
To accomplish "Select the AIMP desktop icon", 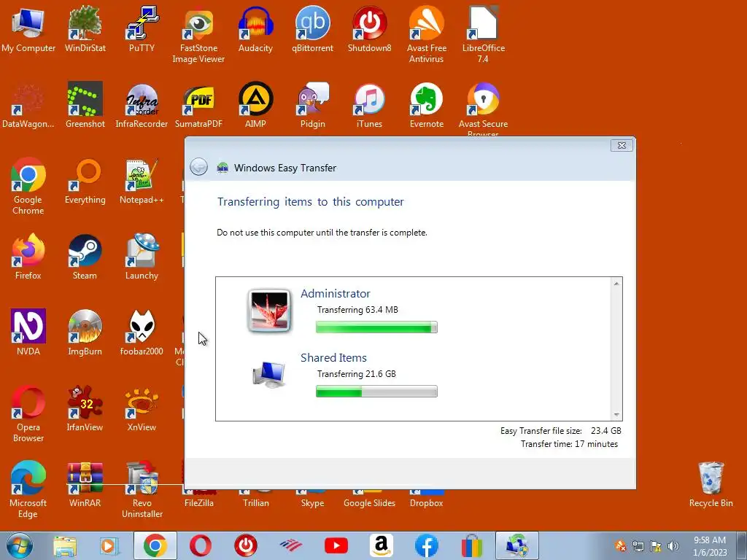I will point(255,105).
